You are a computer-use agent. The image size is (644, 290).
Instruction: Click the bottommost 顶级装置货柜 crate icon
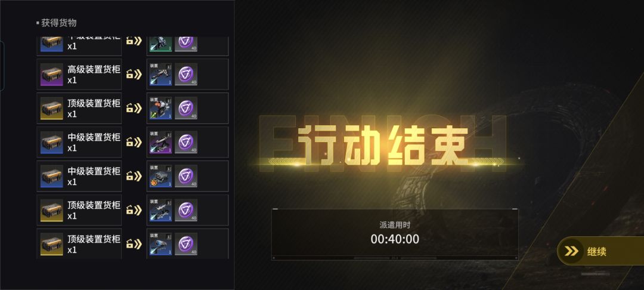coord(52,245)
